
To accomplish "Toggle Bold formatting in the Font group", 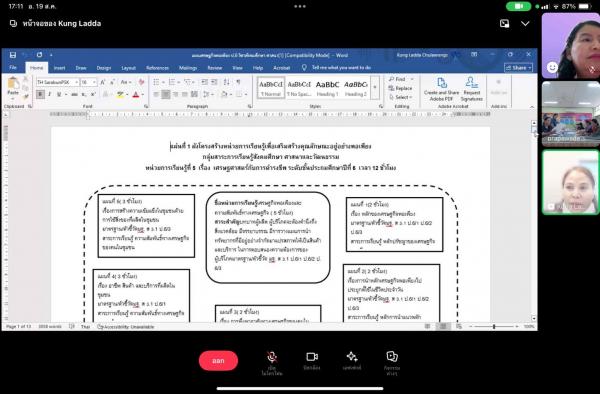I will [x=40, y=94].
